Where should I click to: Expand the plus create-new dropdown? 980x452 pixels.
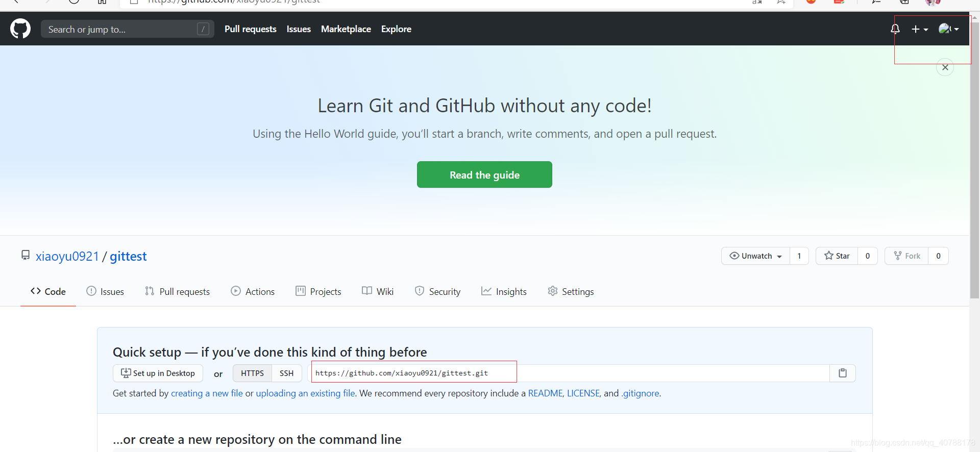click(x=920, y=29)
